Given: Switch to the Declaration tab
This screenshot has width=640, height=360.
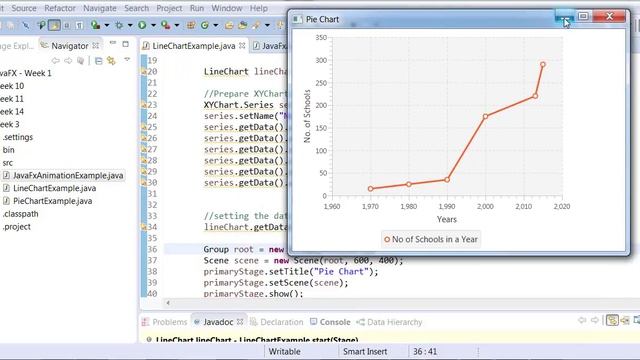Looking at the screenshot, I should [277, 322].
